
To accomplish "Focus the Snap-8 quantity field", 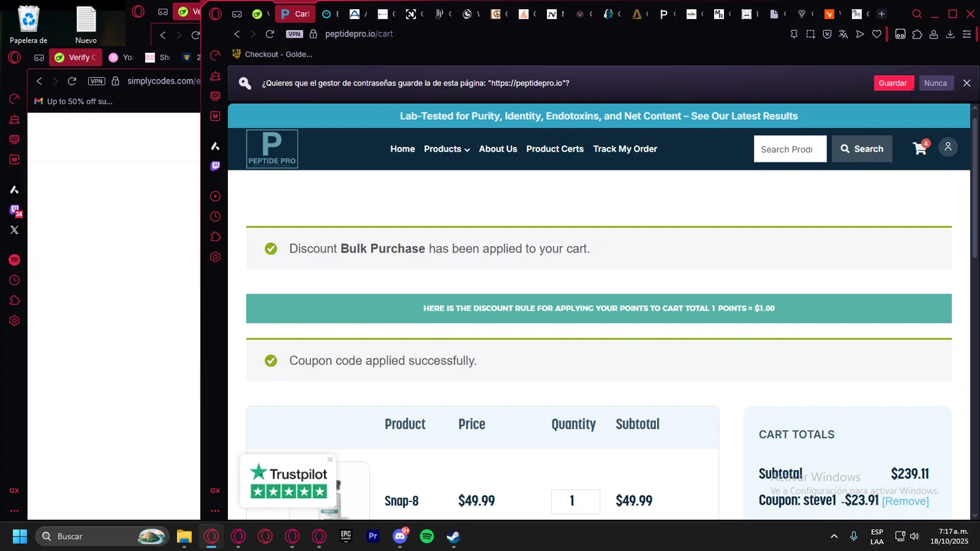I will click(x=576, y=501).
